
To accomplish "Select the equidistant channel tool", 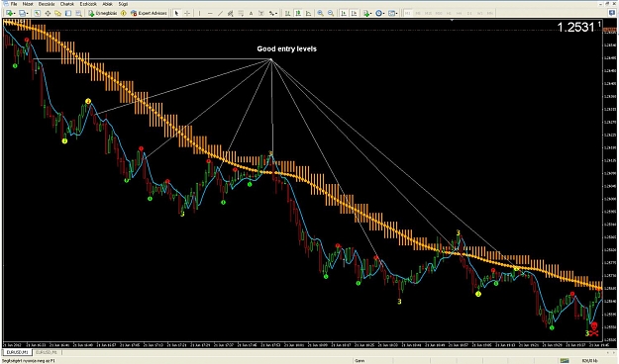I will tap(230, 13).
